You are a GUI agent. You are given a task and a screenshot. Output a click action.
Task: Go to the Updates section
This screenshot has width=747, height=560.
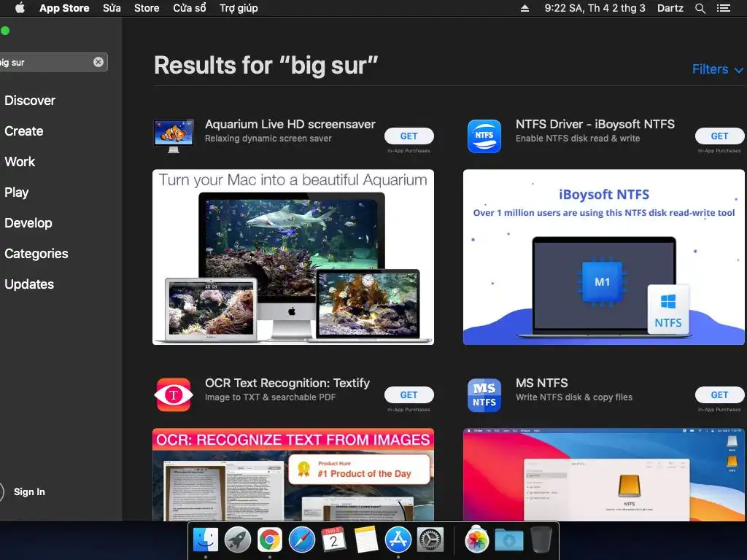(x=29, y=284)
